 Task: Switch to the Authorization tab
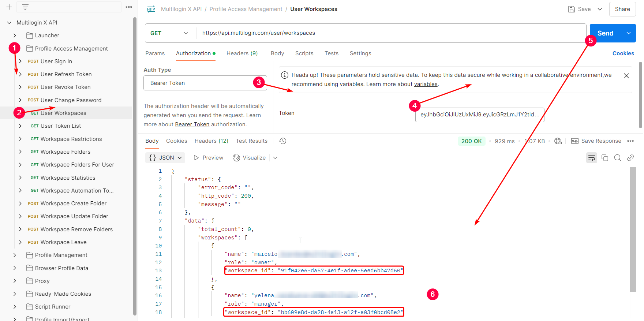coord(195,53)
